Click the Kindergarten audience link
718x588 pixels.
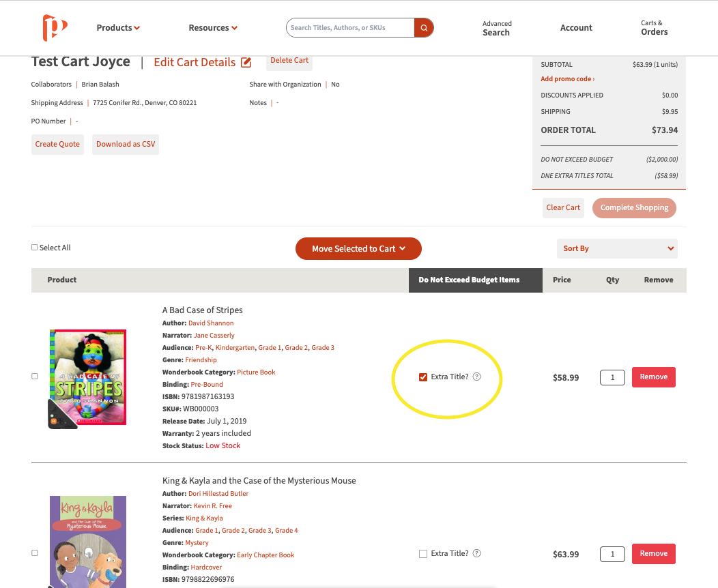[235, 348]
